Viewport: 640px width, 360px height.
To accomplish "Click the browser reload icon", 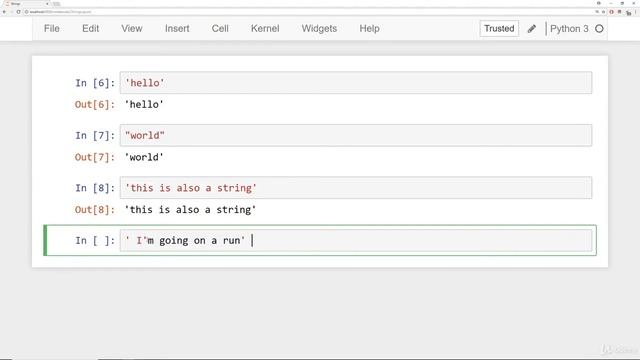I will tap(18, 12).
